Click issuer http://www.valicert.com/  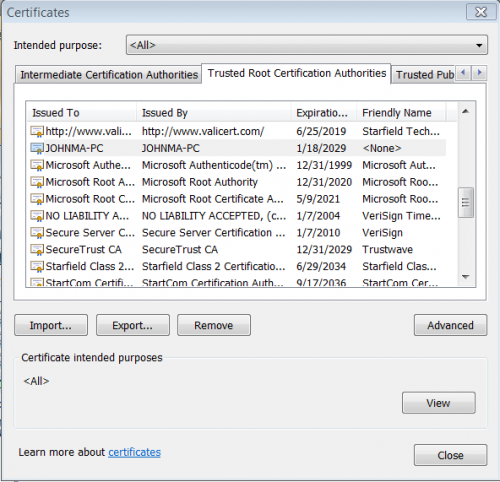(x=203, y=131)
